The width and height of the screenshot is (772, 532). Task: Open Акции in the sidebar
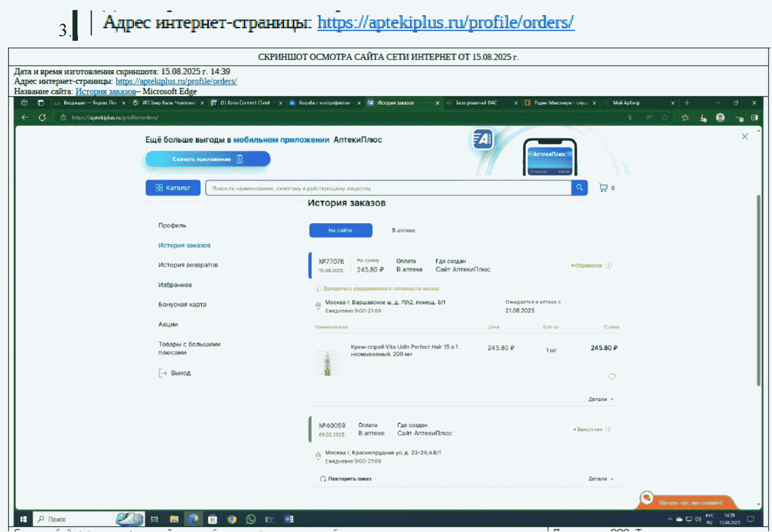[x=168, y=325]
